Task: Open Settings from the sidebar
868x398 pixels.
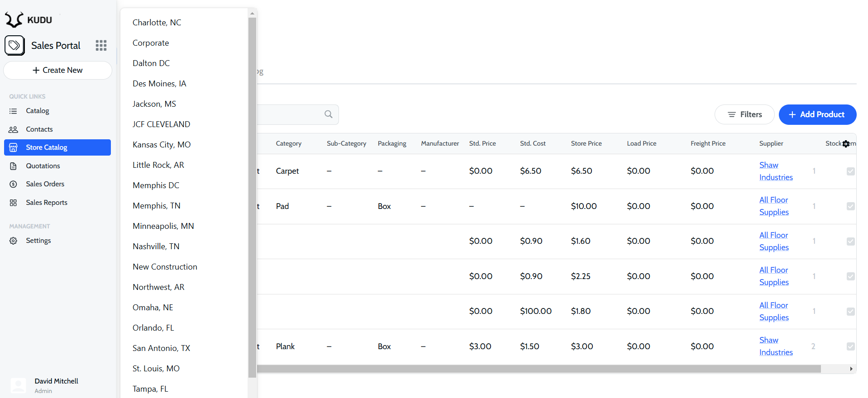Action: (38, 241)
